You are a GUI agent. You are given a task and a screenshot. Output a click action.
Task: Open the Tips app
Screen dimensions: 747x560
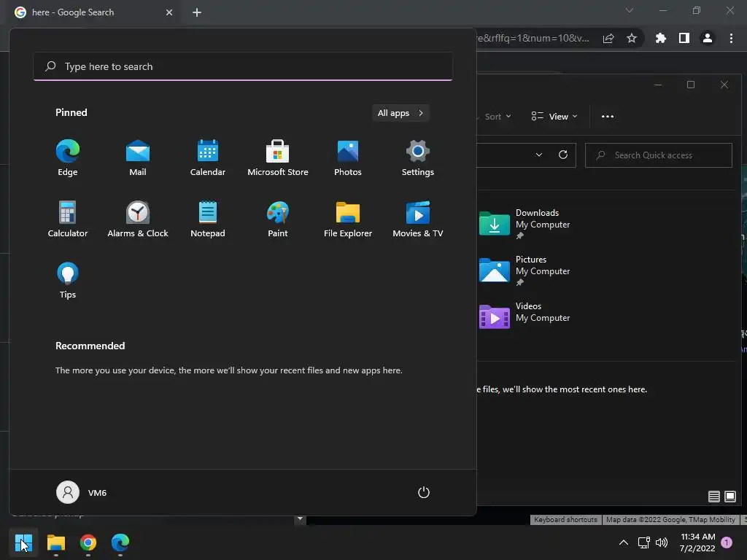coord(68,281)
